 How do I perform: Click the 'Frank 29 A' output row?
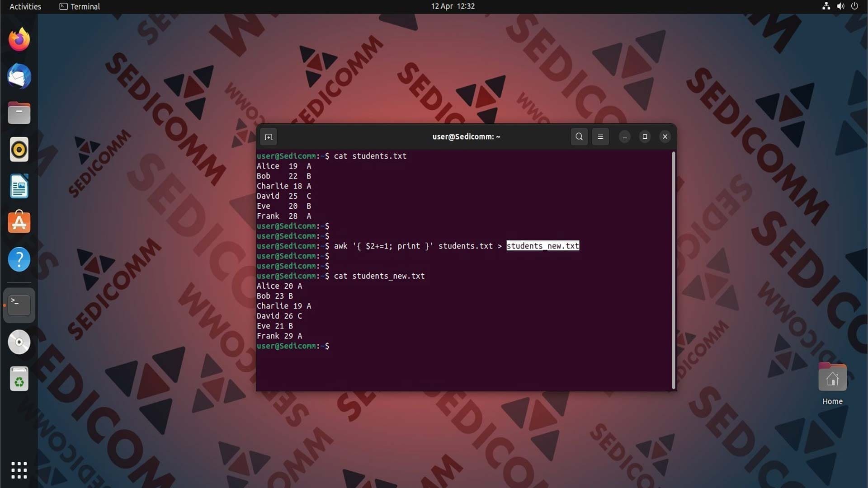pos(279,336)
